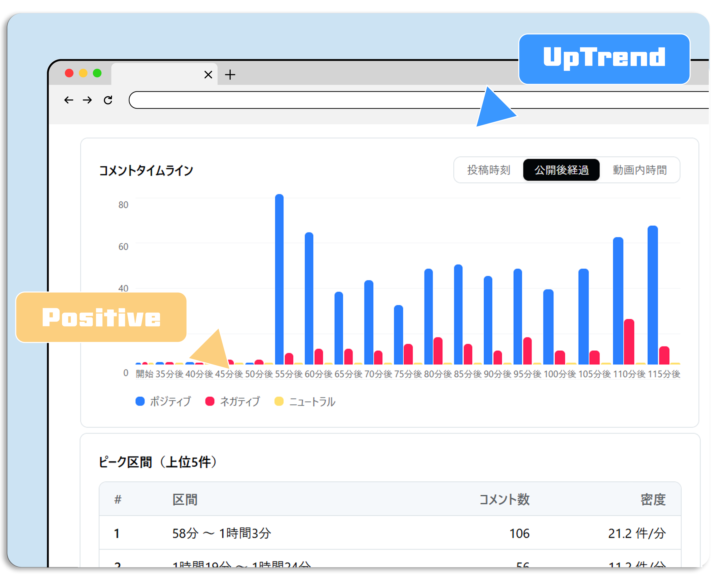Click the 開始 axis label
This screenshot has height=584, width=728.
coord(144,374)
